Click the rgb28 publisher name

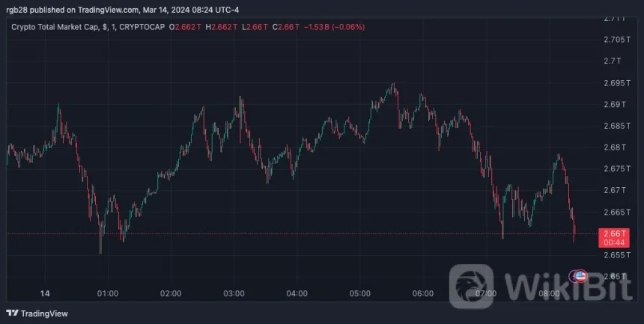coord(18,10)
